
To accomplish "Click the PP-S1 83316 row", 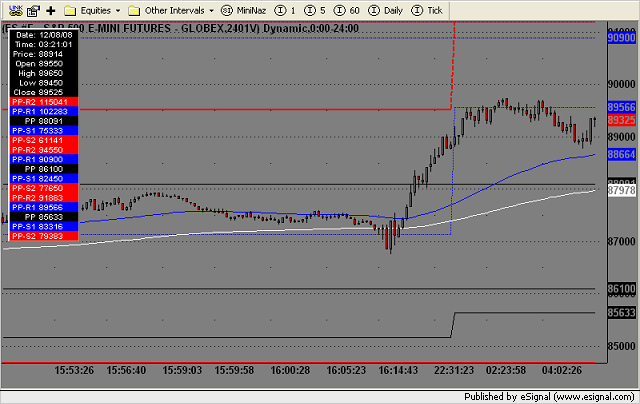I will pos(44,226).
